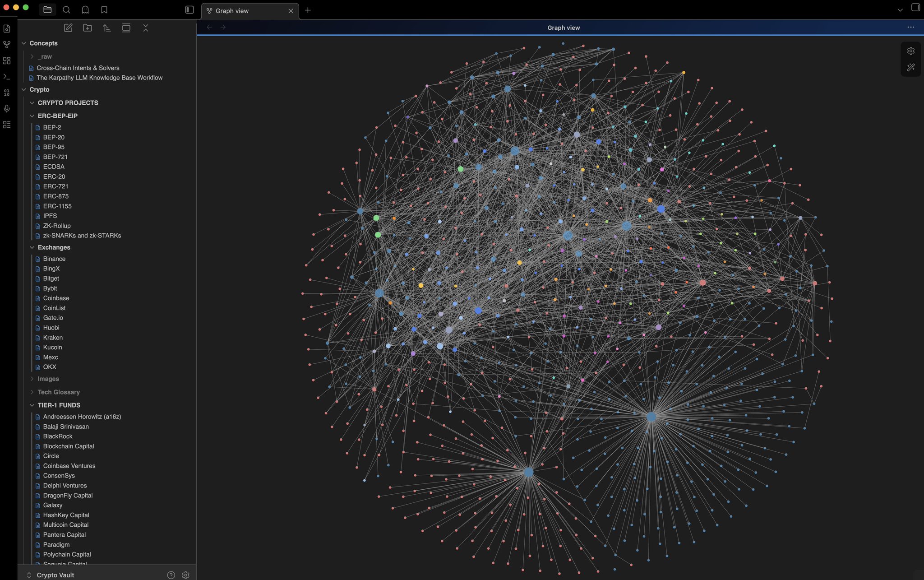Toggle the left sidebar visibility
This screenshot has width=924, height=580.
point(189,10)
